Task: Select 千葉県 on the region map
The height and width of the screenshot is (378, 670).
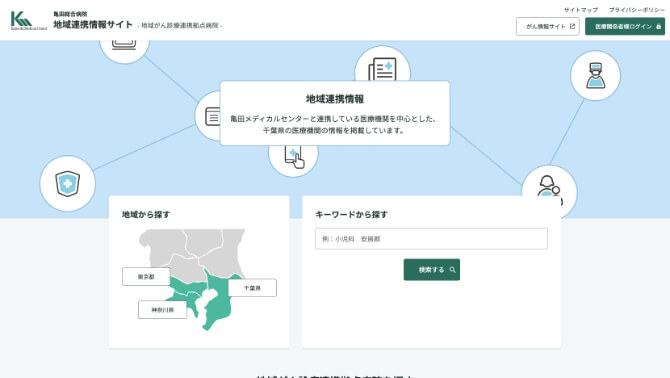Action: (x=253, y=288)
